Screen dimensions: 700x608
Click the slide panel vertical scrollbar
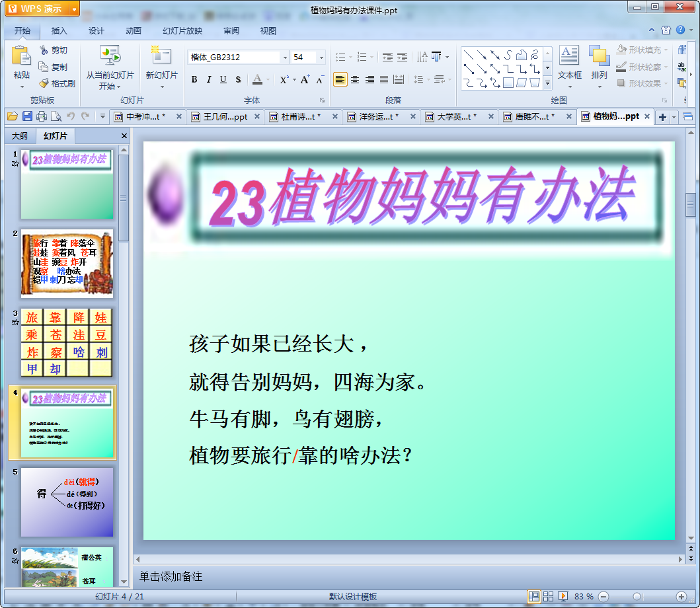click(x=124, y=196)
